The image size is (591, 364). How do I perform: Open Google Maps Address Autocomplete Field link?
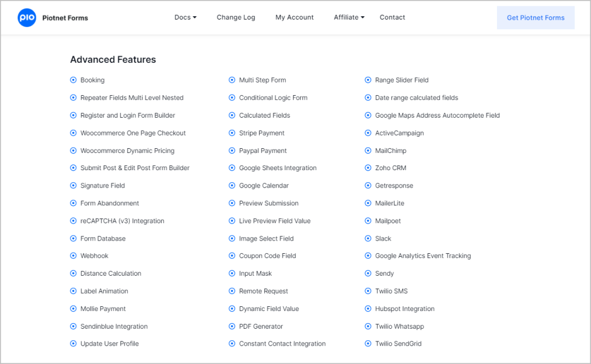pyautogui.click(x=437, y=115)
